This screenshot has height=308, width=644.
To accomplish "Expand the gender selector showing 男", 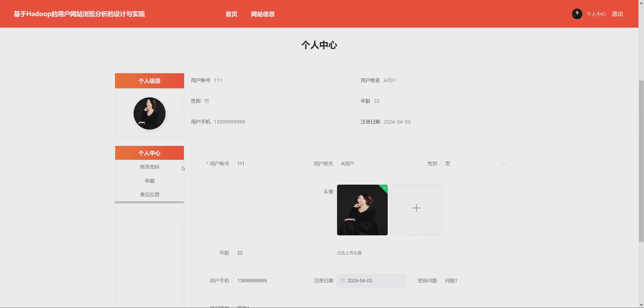I will click(475, 164).
